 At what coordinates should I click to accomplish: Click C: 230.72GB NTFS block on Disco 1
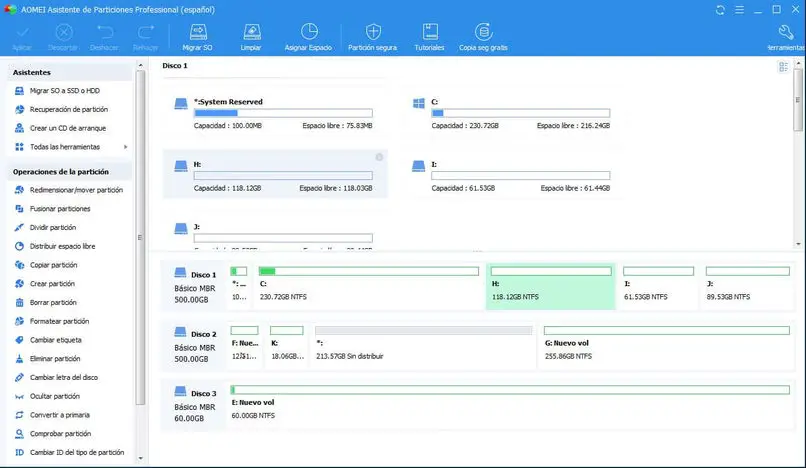pos(369,286)
